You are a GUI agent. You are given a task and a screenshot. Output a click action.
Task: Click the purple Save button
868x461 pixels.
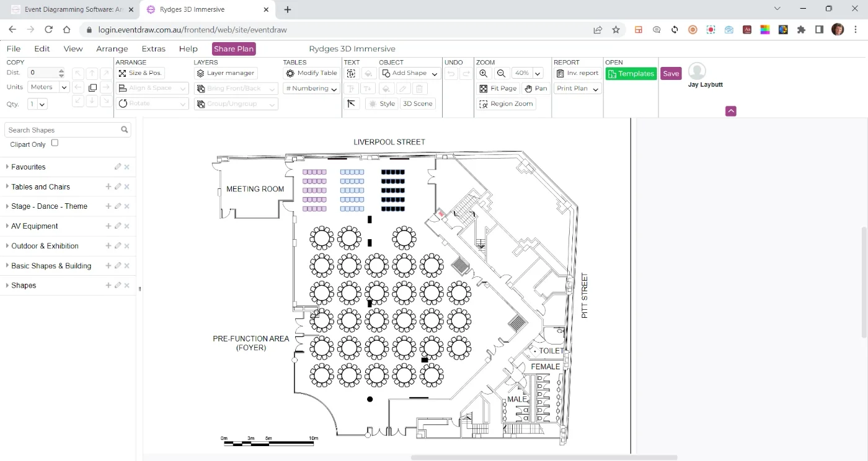click(671, 73)
